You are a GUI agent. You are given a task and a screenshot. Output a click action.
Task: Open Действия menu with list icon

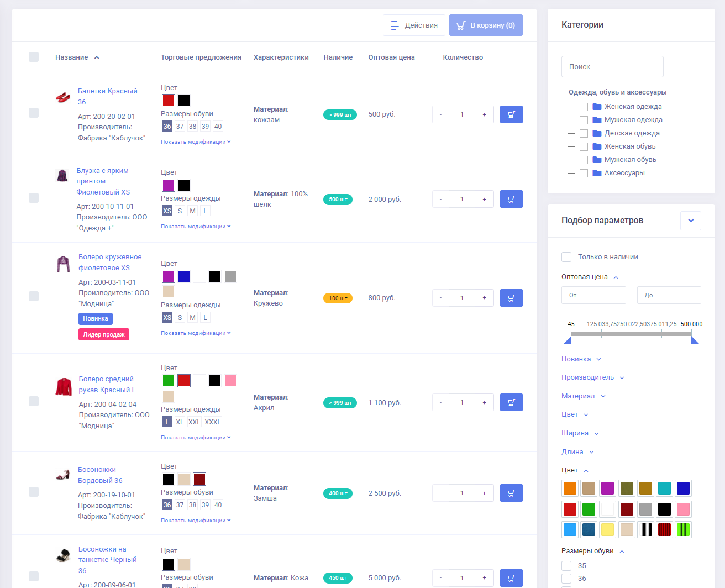pos(414,25)
